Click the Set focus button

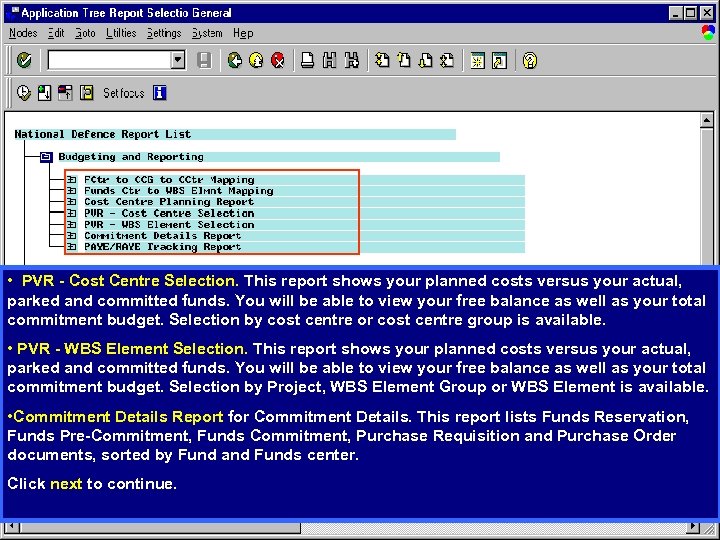[x=124, y=93]
